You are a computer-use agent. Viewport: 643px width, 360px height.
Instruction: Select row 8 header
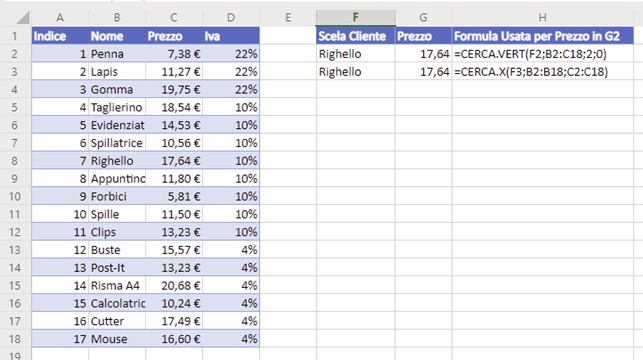tap(15, 161)
